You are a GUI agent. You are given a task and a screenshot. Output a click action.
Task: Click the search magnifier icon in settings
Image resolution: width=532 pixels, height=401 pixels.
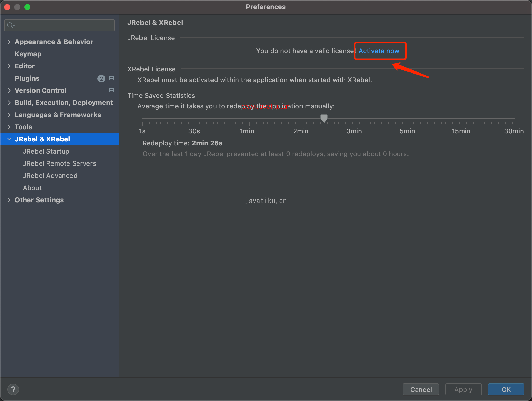pyautogui.click(x=11, y=25)
